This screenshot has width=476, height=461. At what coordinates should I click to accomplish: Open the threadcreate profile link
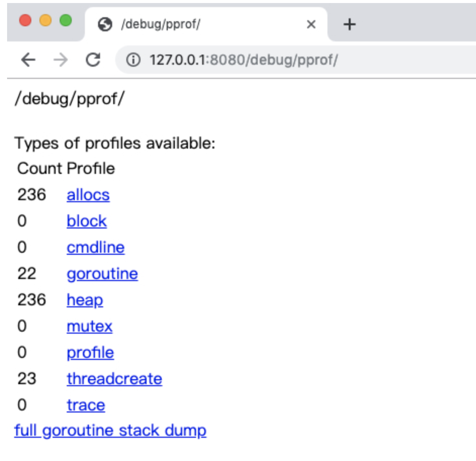tap(114, 379)
